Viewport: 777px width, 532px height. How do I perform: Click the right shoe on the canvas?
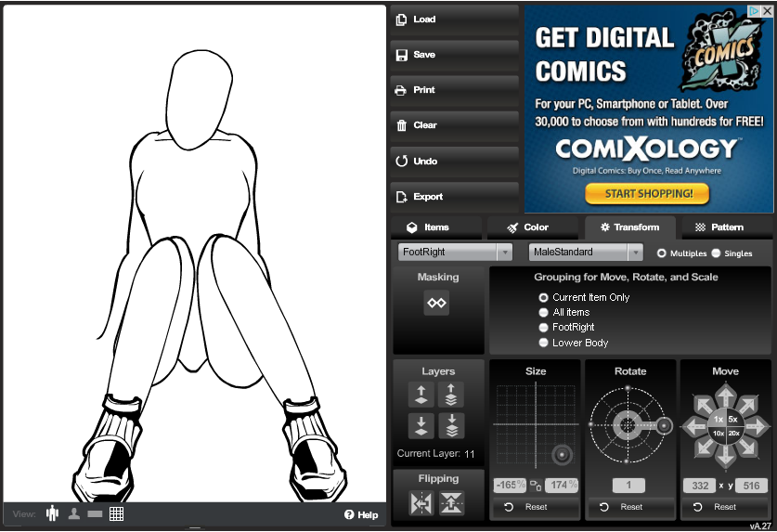click(314, 448)
